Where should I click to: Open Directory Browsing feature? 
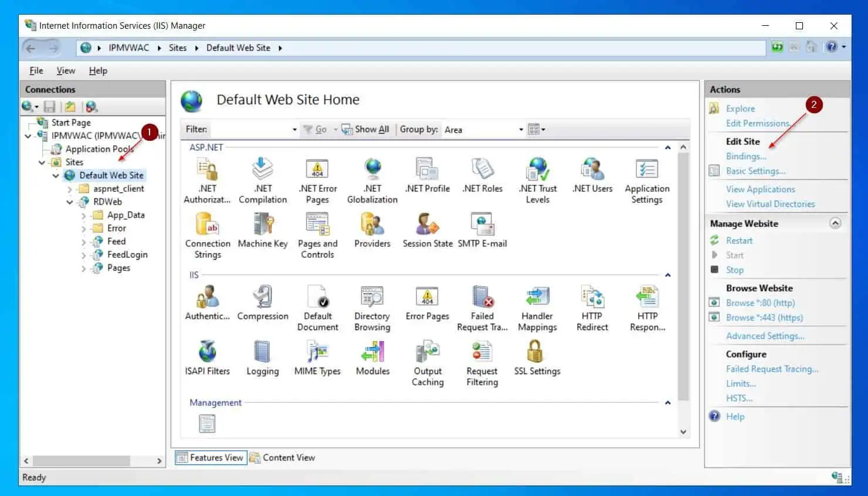coord(372,309)
